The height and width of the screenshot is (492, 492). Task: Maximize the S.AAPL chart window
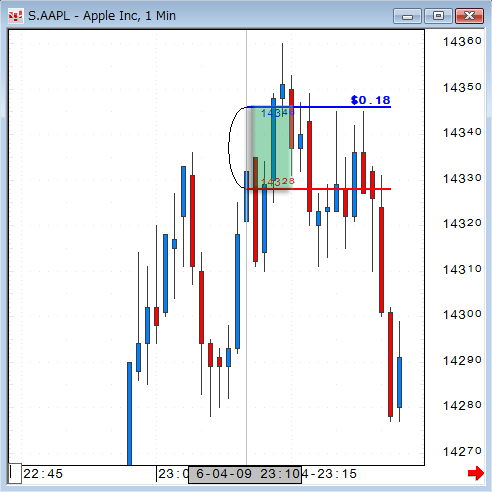438,16
